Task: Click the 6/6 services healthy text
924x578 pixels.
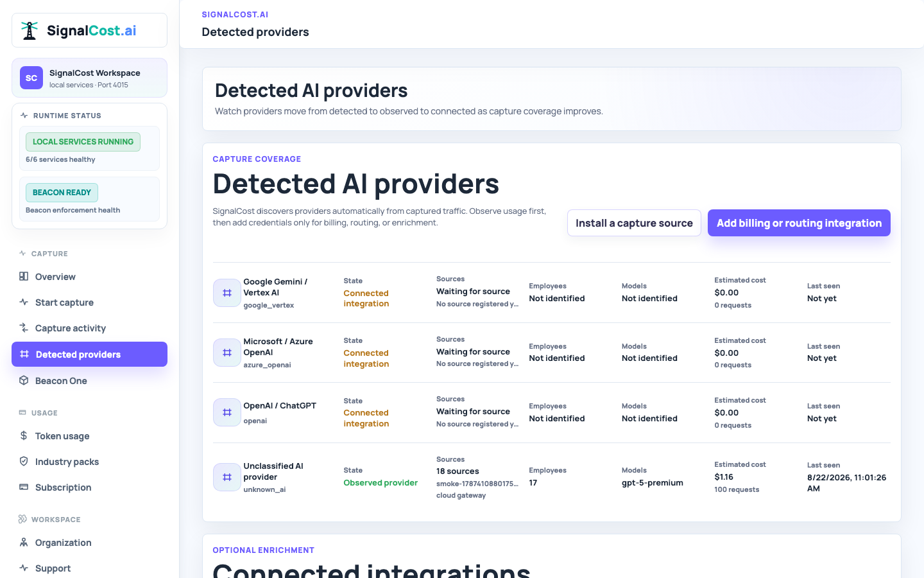Action: (60, 159)
